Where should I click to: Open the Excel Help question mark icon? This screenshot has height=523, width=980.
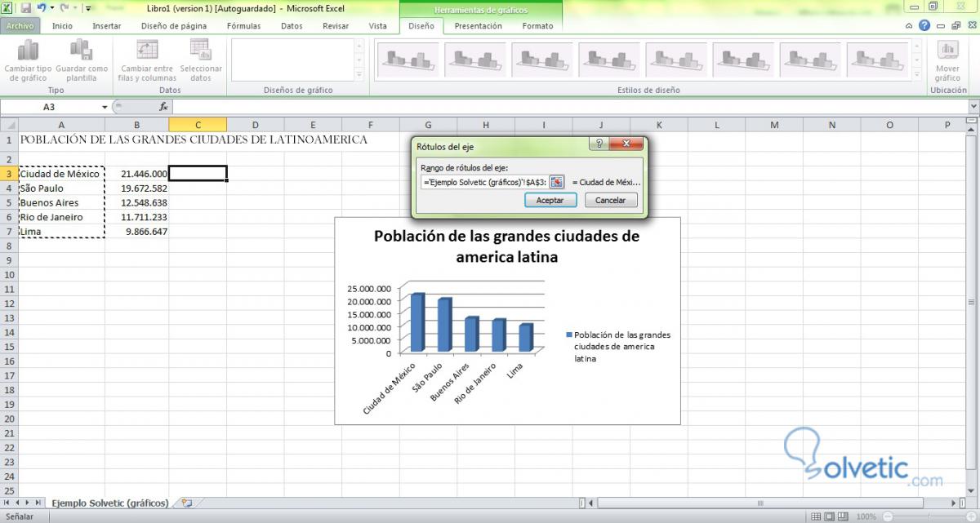coord(924,25)
